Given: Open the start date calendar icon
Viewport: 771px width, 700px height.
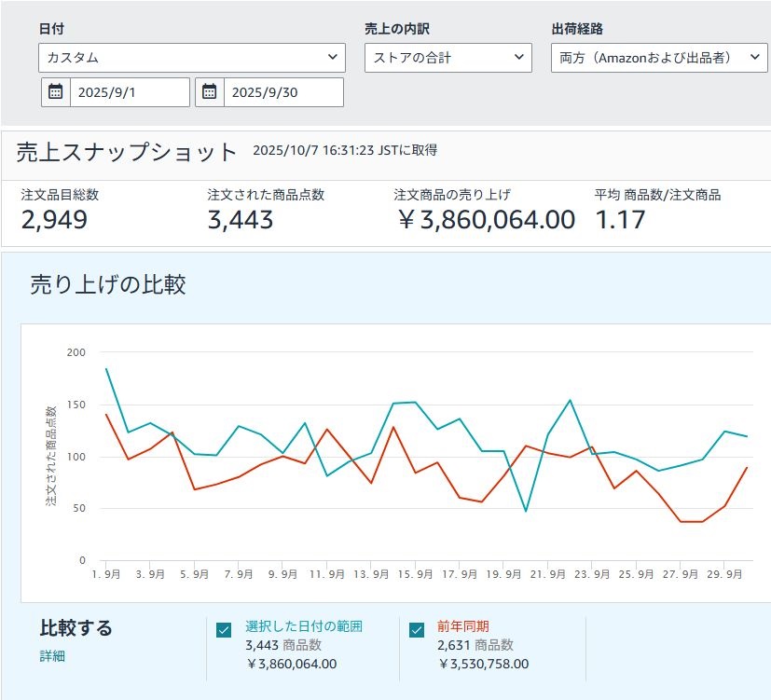Looking at the screenshot, I should pyautogui.click(x=56, y=92).
